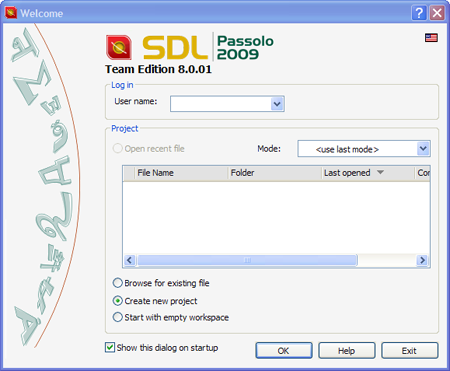The width and height of the screenshot is (450, 371).
Task: Toggle Show this dialog on startup checkbox
Action: pos(110,347)
